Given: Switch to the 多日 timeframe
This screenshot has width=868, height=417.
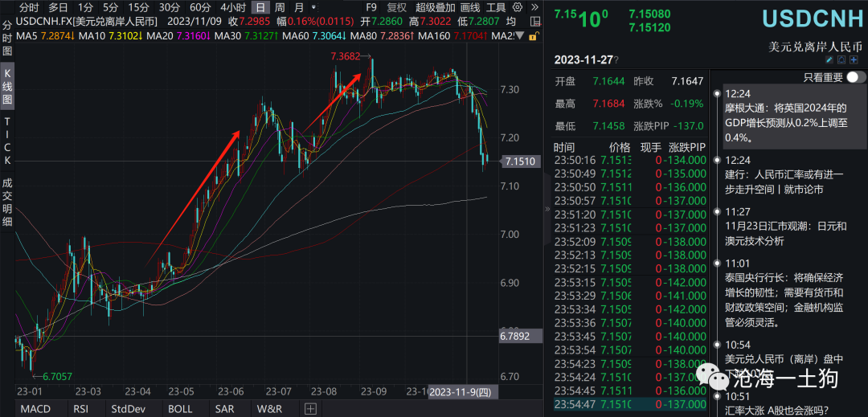Looking at the screenshot, I should 58,7.
